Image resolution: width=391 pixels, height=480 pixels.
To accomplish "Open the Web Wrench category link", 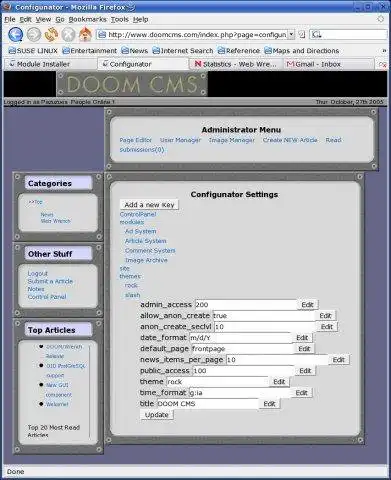I will (x=55, y=221).
